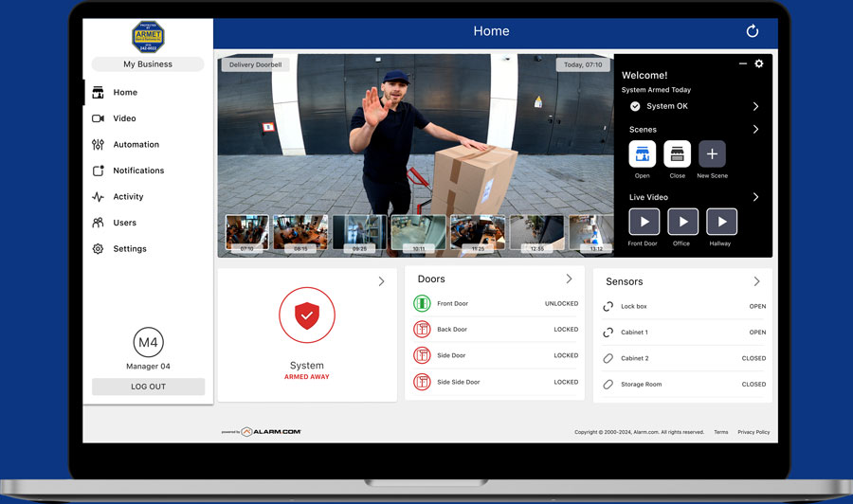Screen dimensions: 853x504
Task: Open Welcome panel settings gear
Action: click(x=758, y=63)
